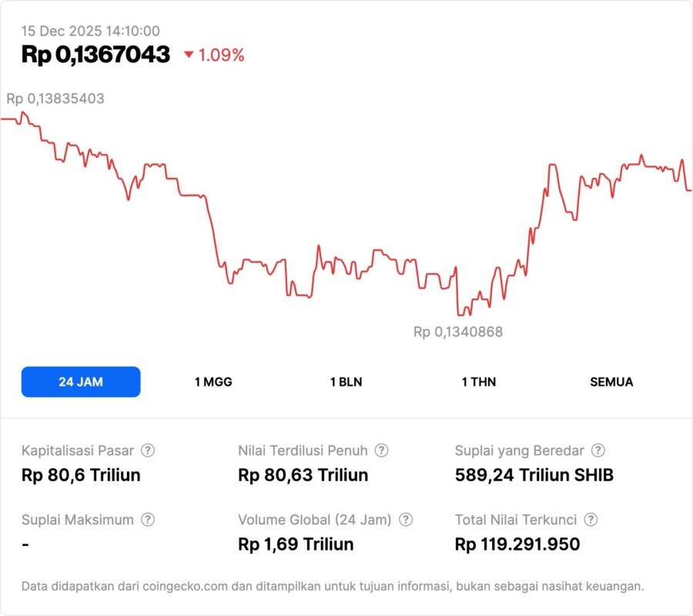This screenshot has height=616, width=693.
Task: Switch the chart to 1 MGG
Action: click(213, 382)
